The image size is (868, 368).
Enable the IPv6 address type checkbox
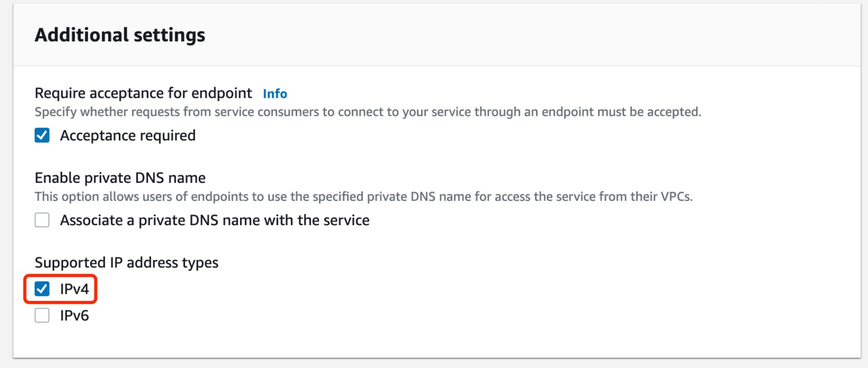42,315
